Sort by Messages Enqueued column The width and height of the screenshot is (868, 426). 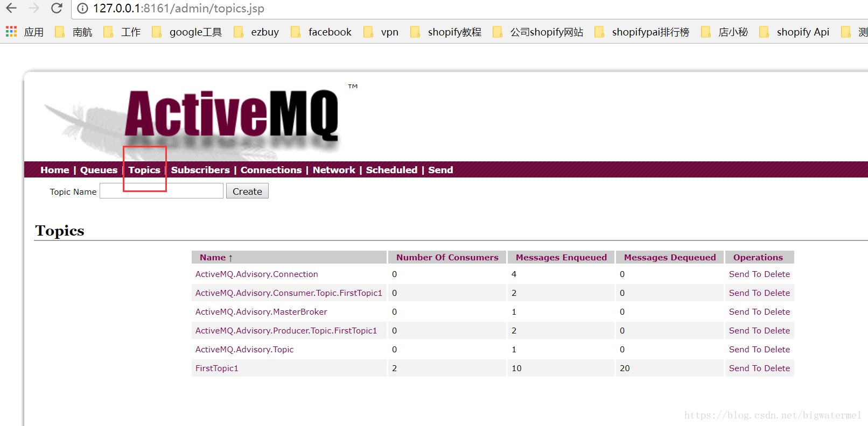[x=561, y=257]
